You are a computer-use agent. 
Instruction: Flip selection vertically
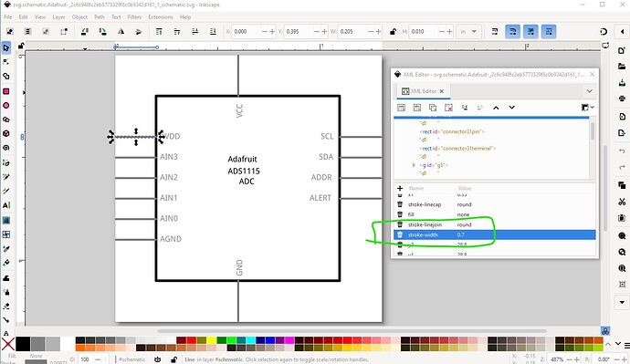(138, 31)
